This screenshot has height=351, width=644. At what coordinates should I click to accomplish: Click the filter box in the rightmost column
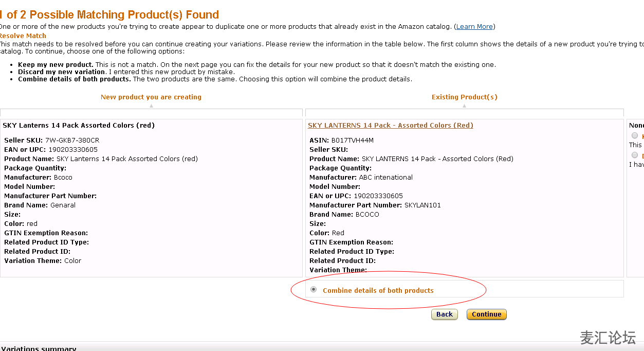[x=637, y=113]
